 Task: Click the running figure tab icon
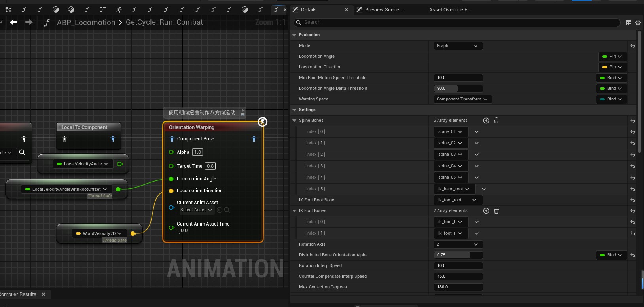coord(119,9)
